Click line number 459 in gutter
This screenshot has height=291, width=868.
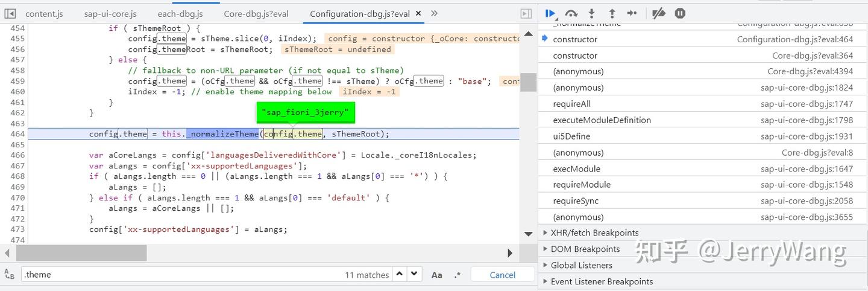(18, 81)
